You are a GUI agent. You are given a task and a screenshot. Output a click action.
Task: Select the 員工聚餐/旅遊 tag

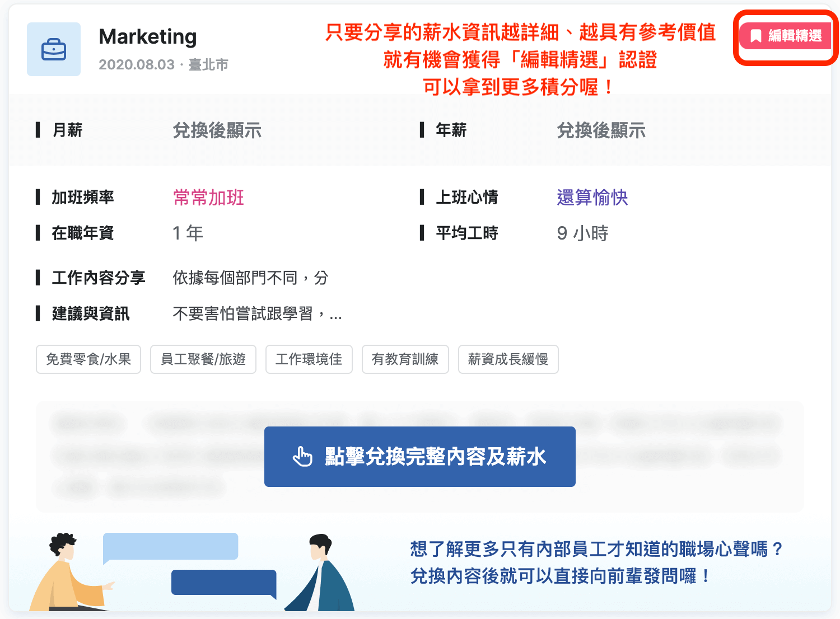click(203, 359)
